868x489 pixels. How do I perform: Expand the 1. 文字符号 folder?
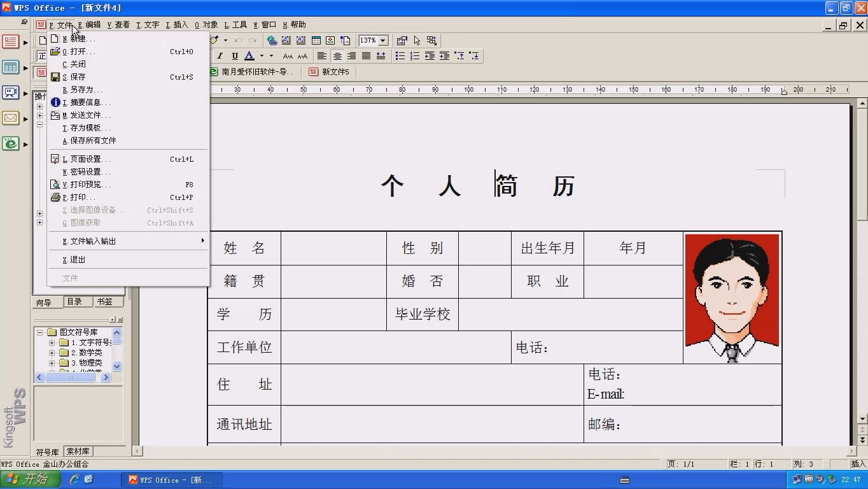(x=52, y=343)
